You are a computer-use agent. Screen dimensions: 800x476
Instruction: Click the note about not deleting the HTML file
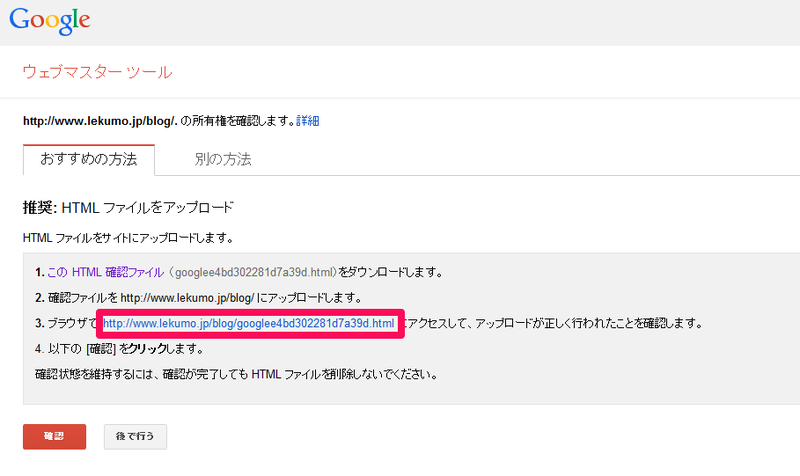point(236,374)
